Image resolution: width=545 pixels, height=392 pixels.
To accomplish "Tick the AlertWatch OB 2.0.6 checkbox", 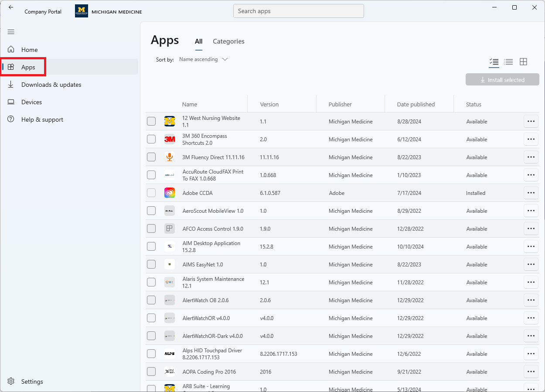I will (x=151, y=300).
